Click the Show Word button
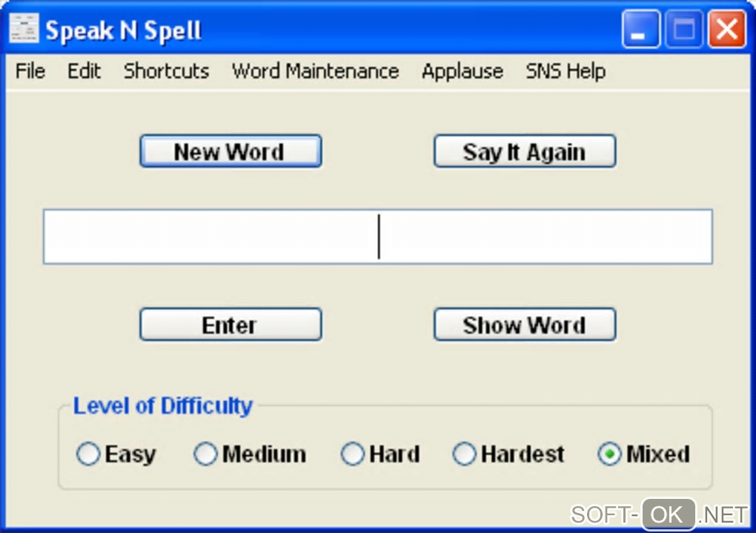Screen dimensions: 756x533 (525, 325)
